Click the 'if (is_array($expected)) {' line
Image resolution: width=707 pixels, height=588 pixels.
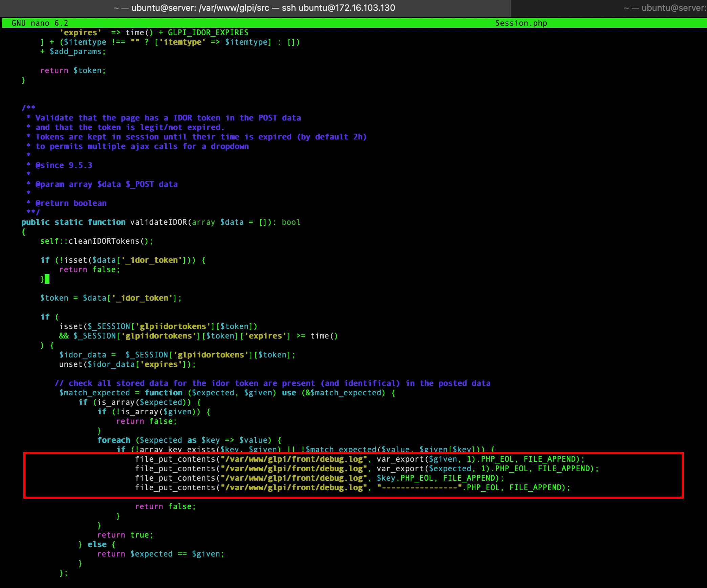(x=140, y=402)
